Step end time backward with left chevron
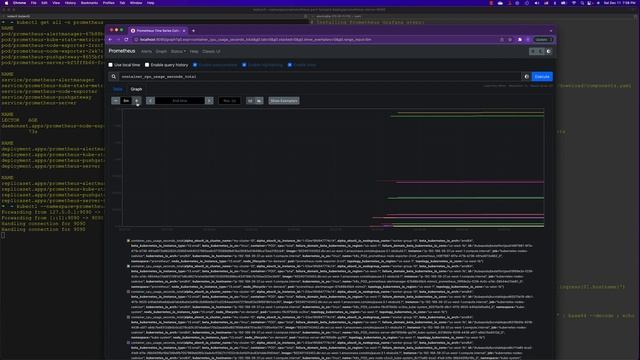Image resolution: width=640 pixels, height=360 pixels. click(150, 101)
